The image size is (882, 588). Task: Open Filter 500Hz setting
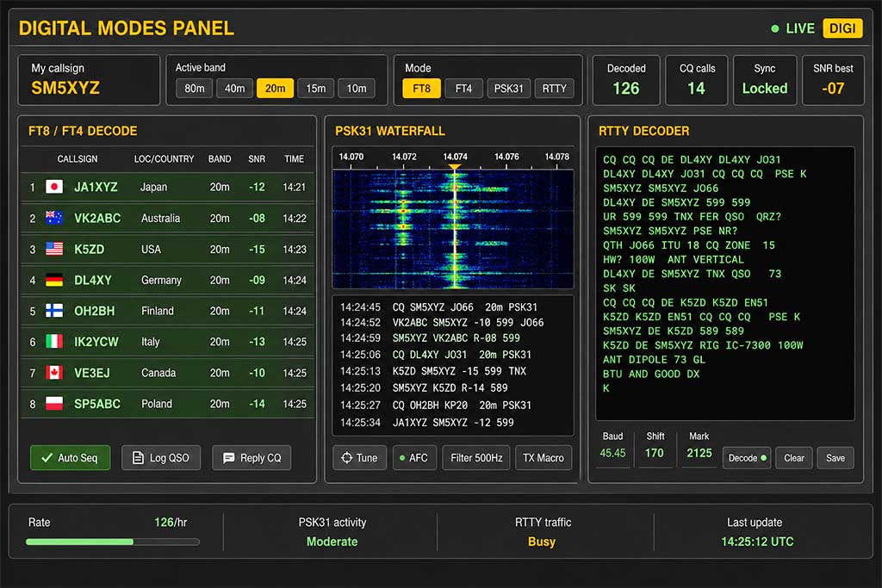point(476,458)
